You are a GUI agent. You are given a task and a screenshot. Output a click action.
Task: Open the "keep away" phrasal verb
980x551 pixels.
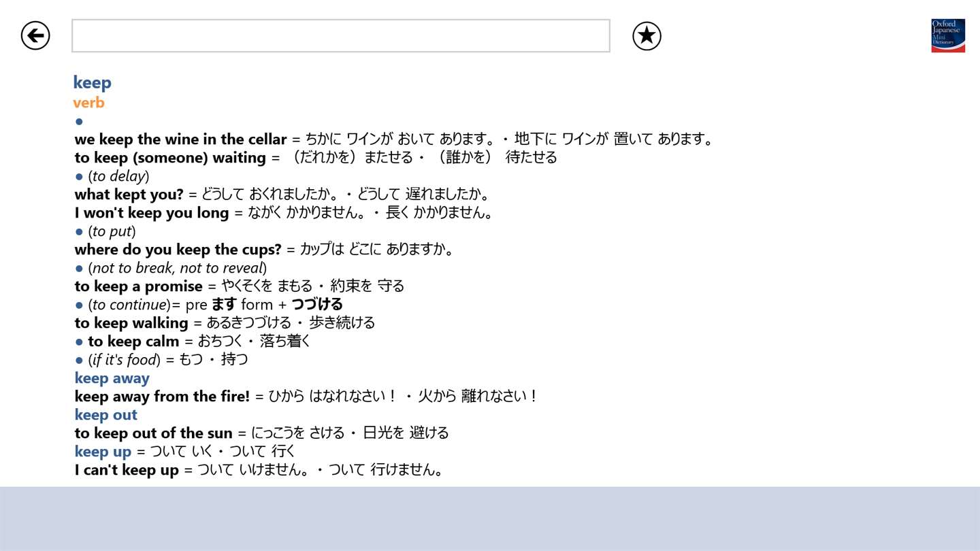[x=112, y=378]
